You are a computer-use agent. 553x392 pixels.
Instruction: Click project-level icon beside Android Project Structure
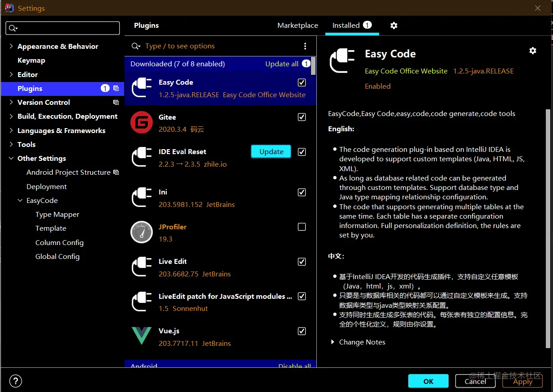(x=116, y=172)
